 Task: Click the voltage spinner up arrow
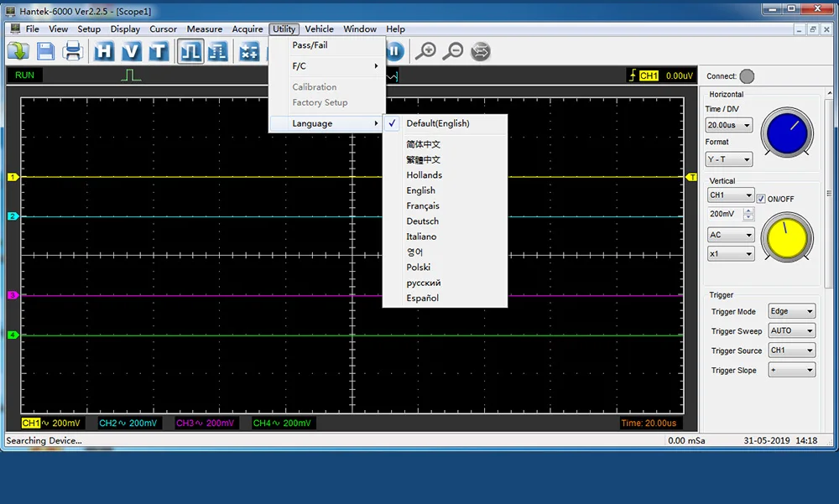(x=748, y=210)
